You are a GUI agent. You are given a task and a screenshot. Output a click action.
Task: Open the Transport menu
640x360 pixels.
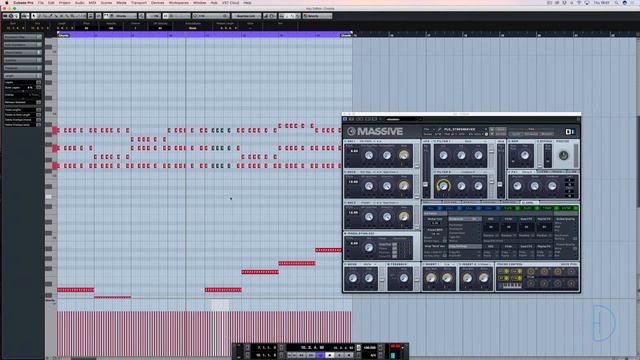139,2
